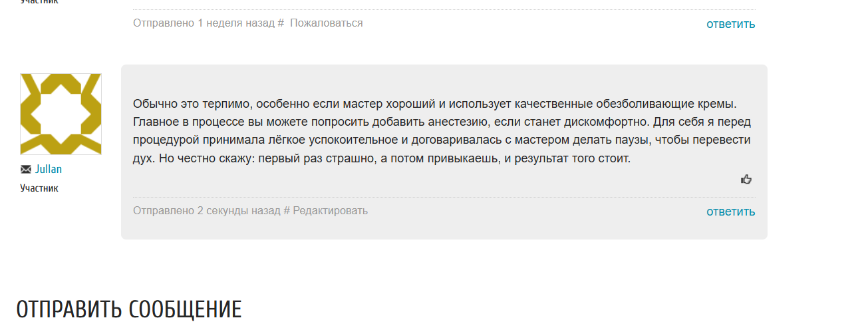Viewport: 868px width, 322px height.
Task: Click the Участник role label under Jullan
Action: tap(39, 188)
